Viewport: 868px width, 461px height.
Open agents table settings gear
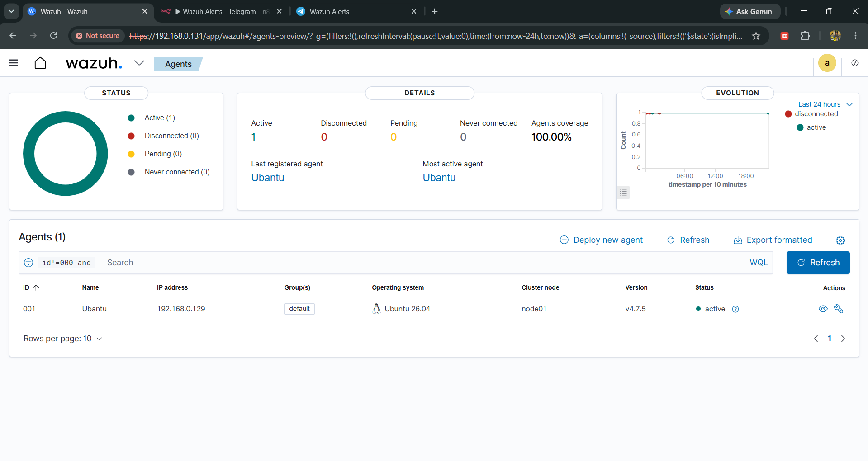point(840,240)
